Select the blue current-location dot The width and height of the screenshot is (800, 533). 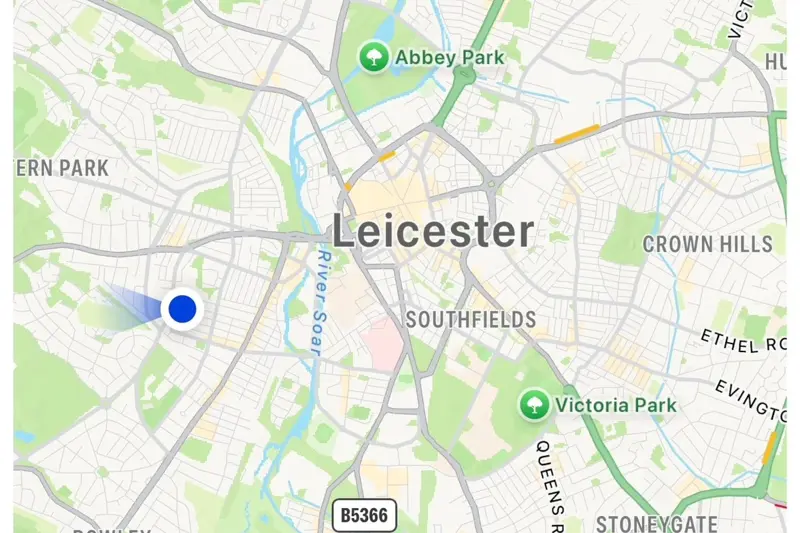pyautogui.click(x=182, y=309)
